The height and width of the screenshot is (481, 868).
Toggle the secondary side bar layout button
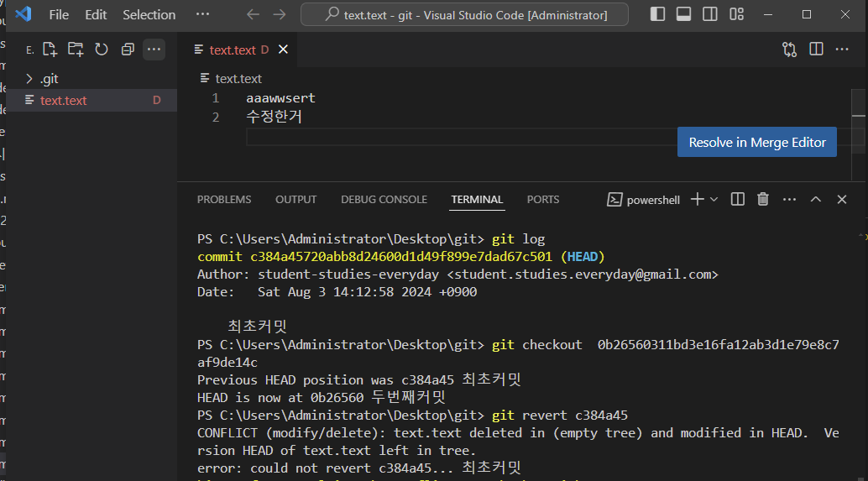pos(710,14)
